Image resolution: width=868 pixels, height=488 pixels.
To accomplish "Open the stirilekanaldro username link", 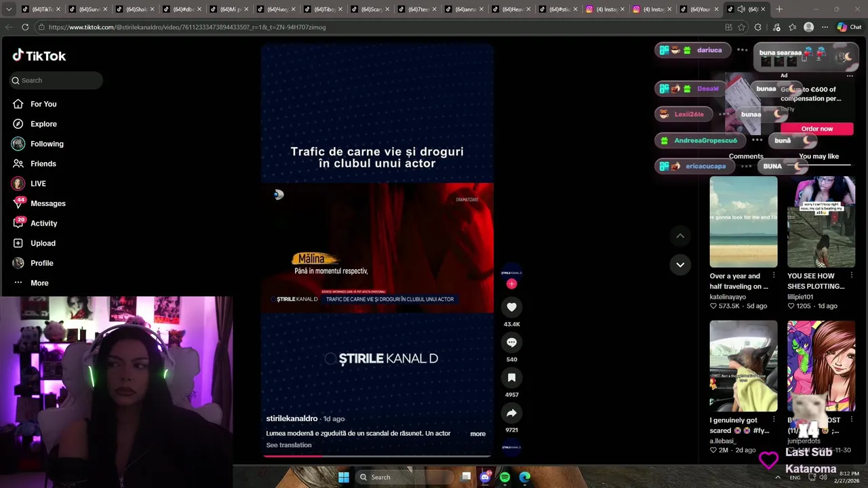I will [292, 419].
